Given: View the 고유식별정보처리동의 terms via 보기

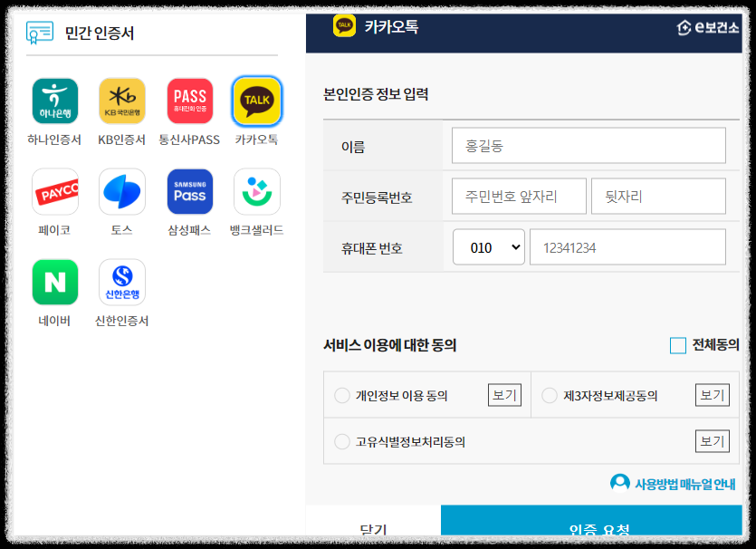Looking at the screenshot, I should coord(713,441).
